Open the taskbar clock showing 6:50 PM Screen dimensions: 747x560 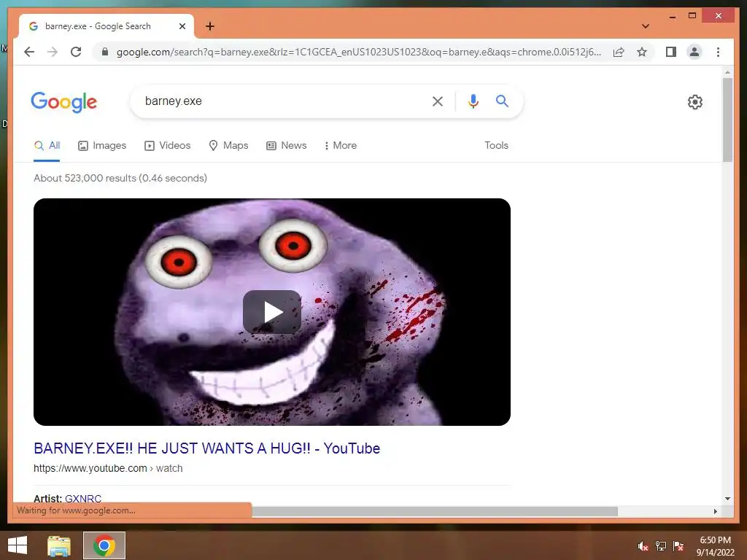715,546
